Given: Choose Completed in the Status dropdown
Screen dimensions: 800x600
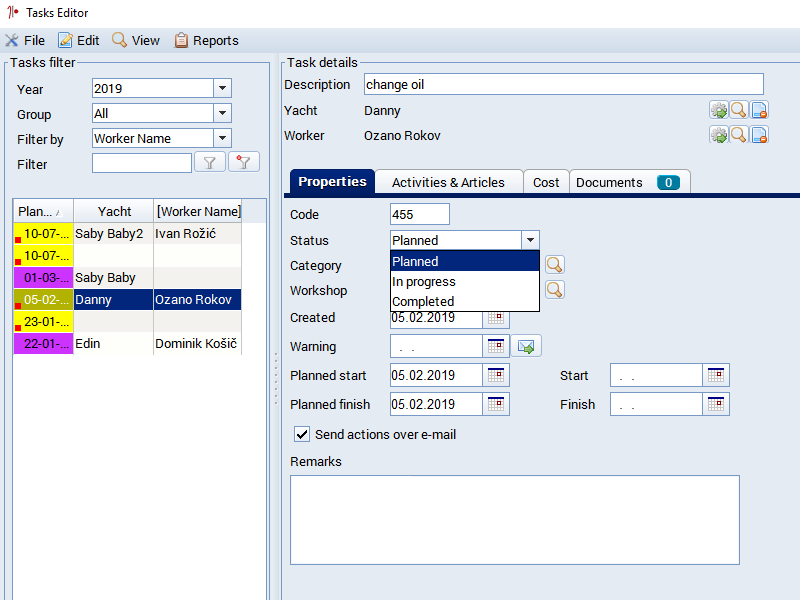Looking at the screenshot, I should pos(424,301).
